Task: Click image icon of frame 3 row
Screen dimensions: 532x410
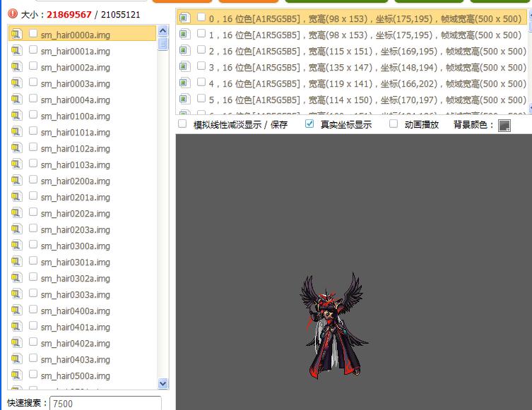Action: 184,66
